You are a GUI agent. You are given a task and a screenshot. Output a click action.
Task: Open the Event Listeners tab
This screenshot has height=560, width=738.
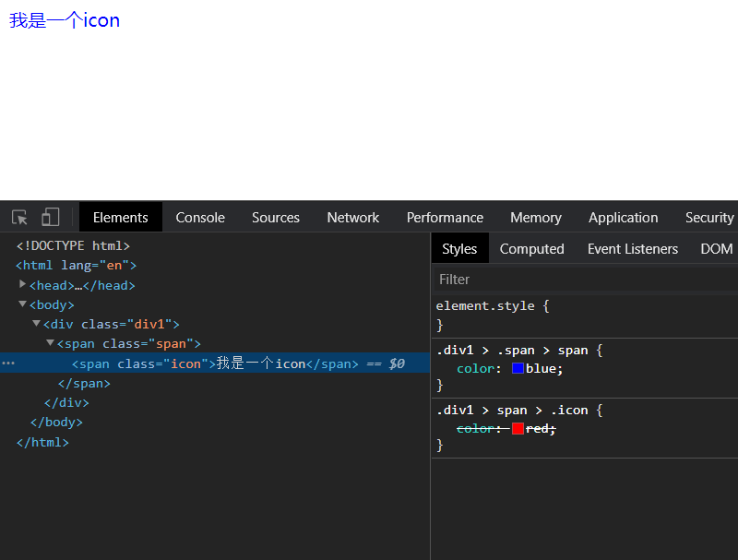click(x=632, y=249)
